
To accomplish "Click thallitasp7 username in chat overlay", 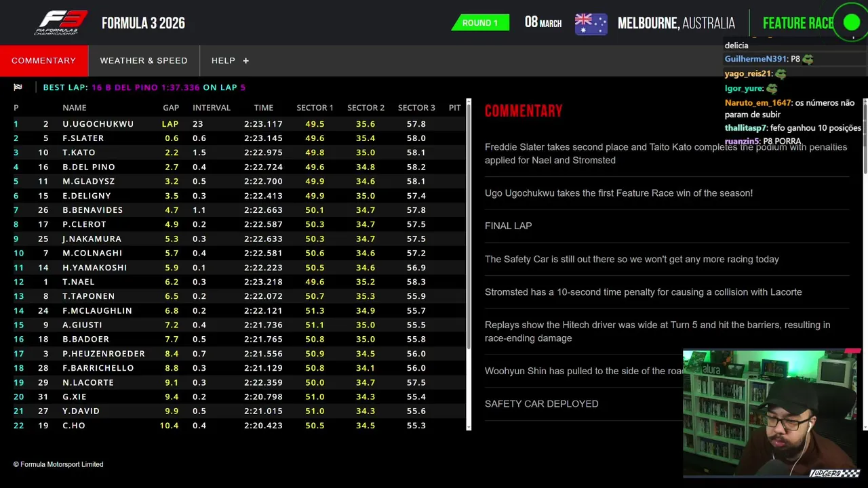I will coord(745,128).
